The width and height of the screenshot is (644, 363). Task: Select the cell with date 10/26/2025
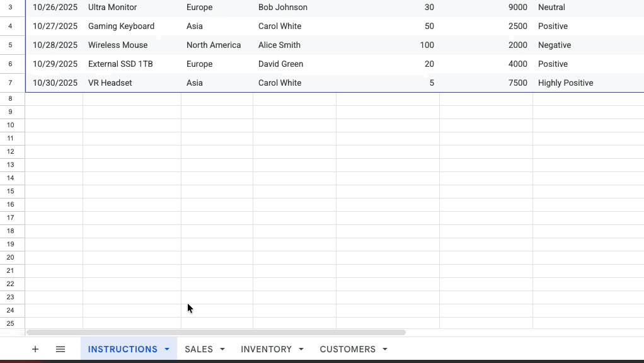pos(54,8)
